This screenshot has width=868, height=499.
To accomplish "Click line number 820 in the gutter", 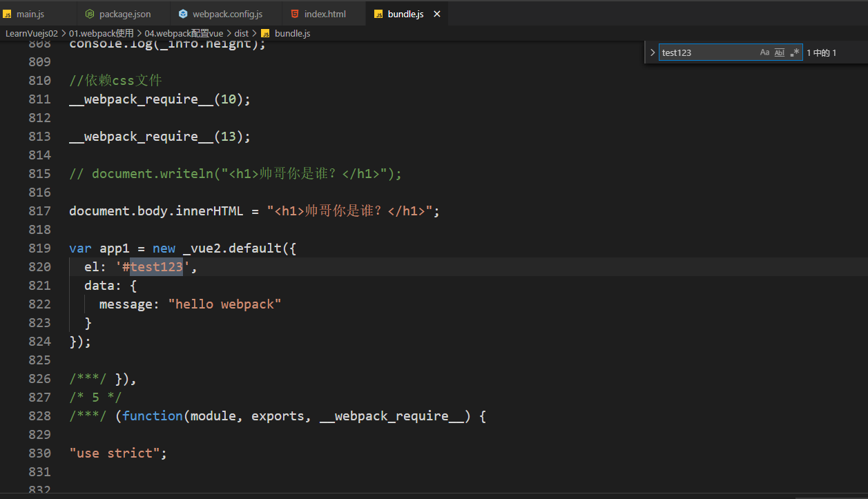I will 39,267.
